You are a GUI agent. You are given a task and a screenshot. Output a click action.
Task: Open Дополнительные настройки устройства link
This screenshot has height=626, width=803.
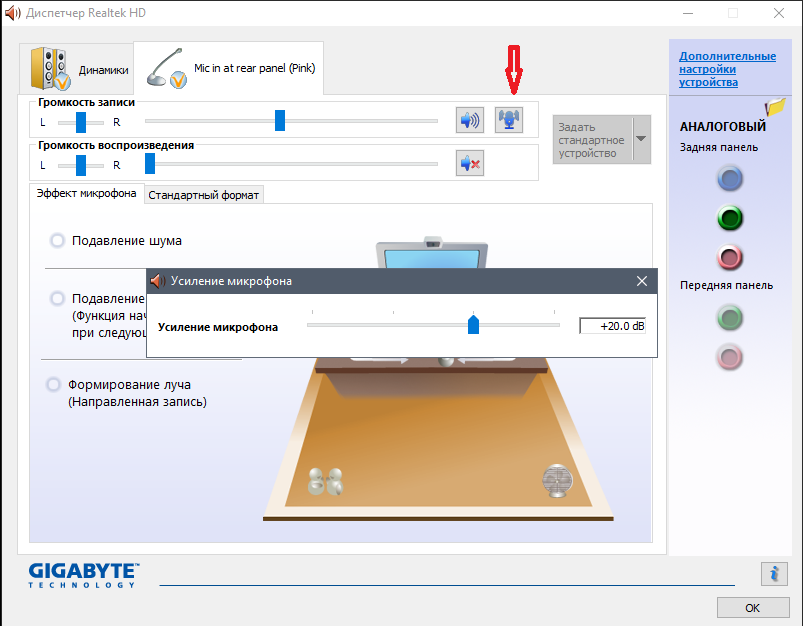727,69
